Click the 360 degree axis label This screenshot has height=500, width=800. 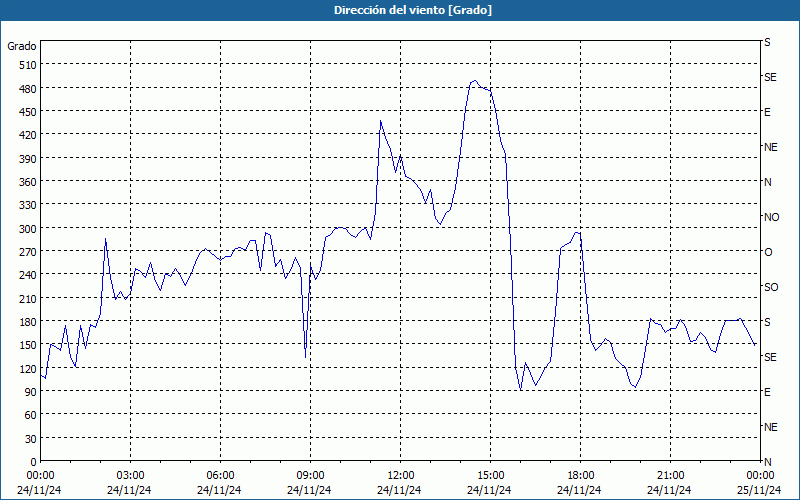pos(28,182)
